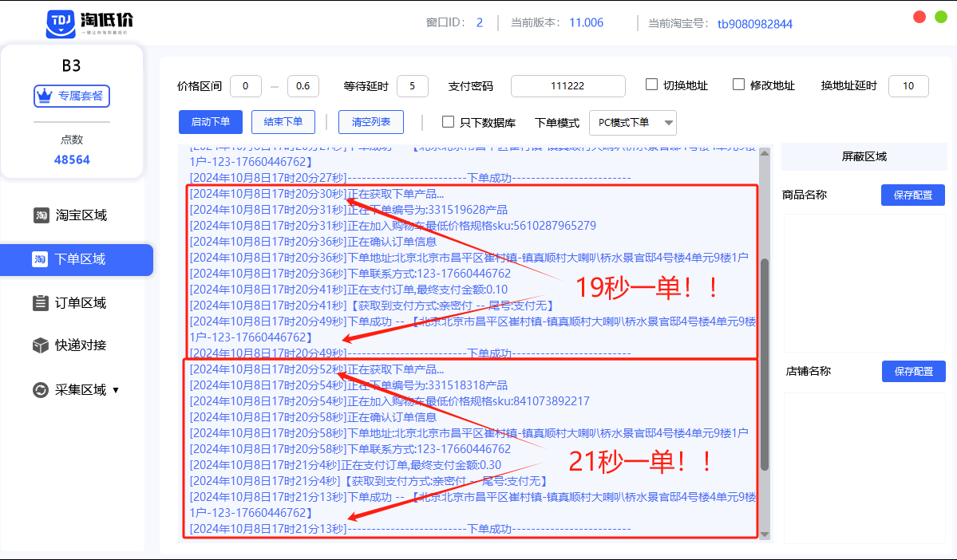Open the 快递对接 panel
This screenshot has width=957, height=560.
76,345
